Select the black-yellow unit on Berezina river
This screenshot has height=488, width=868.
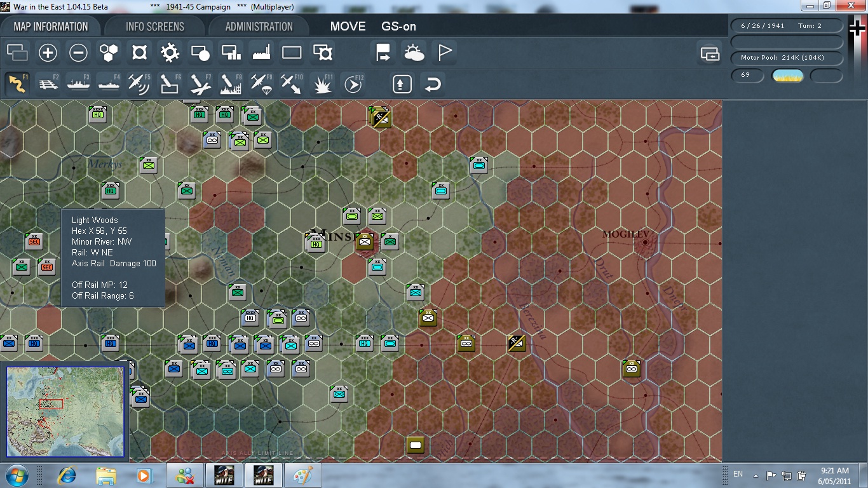(x=517, y=343)
